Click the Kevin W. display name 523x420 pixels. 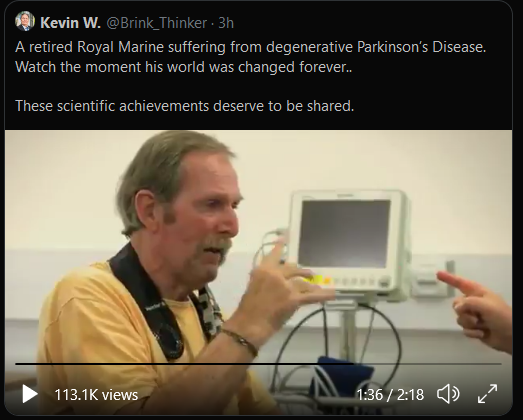coord(70,23)
